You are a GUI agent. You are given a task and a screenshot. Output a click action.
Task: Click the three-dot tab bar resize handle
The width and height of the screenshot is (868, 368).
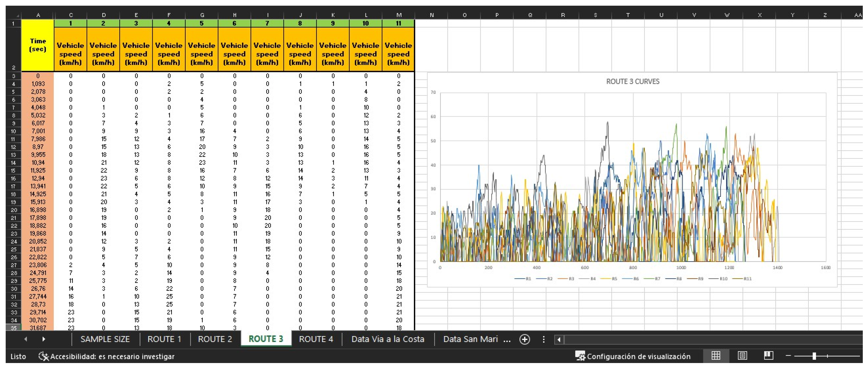point(544,339)
